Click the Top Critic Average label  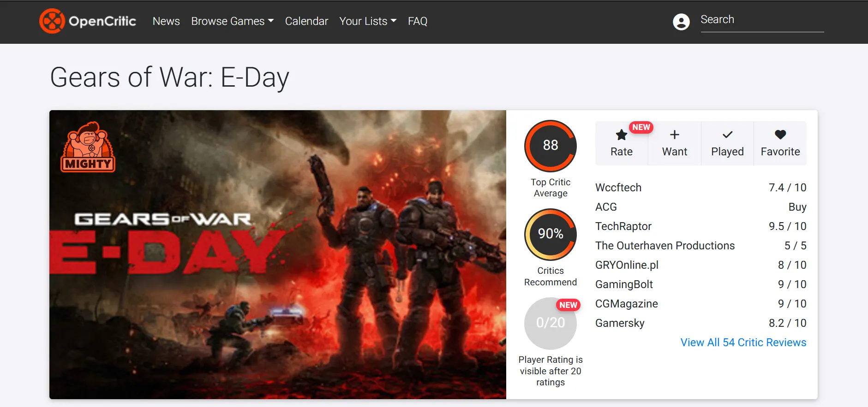tap(551, 188)
